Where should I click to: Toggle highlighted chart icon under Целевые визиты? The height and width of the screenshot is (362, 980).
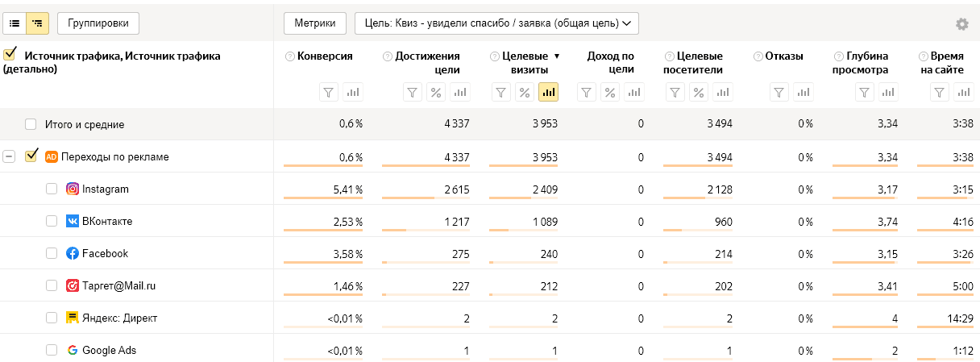[548, 93]
